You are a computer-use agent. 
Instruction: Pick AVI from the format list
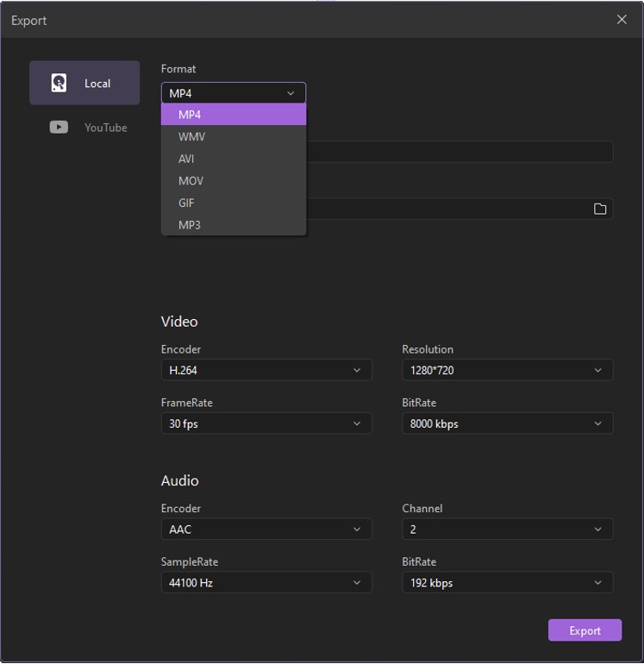[x=233, y=159]
